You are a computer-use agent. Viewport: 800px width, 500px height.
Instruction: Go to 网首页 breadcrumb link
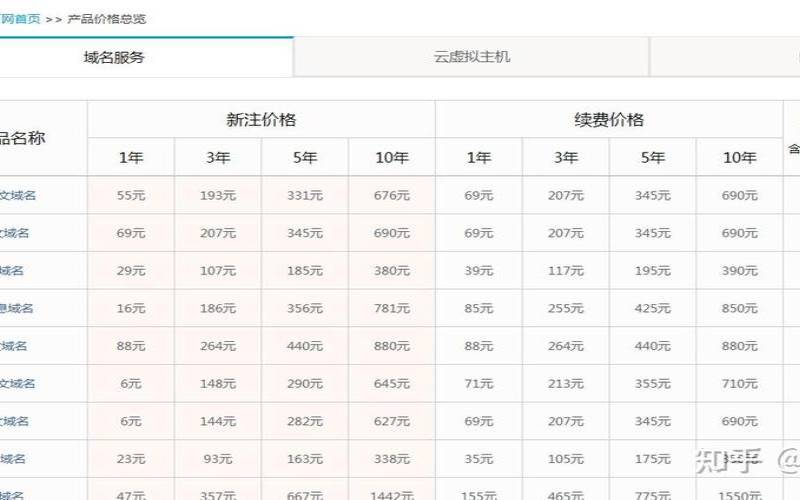click(20, 19)
